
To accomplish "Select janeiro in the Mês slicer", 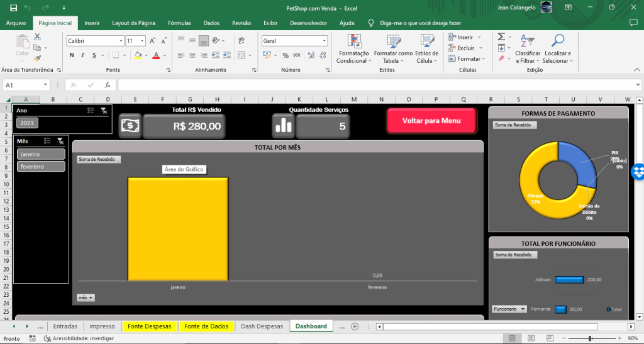I will 41,154.
